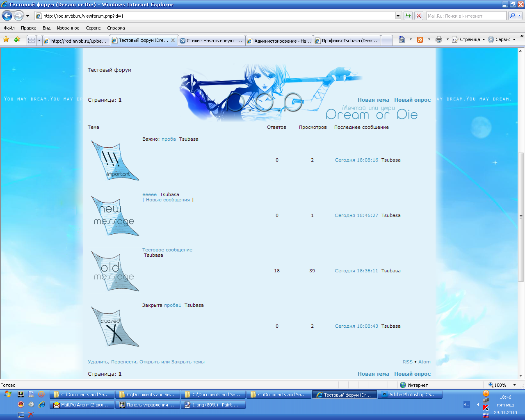Refresh the page with green arrows button

pos(408,16)
